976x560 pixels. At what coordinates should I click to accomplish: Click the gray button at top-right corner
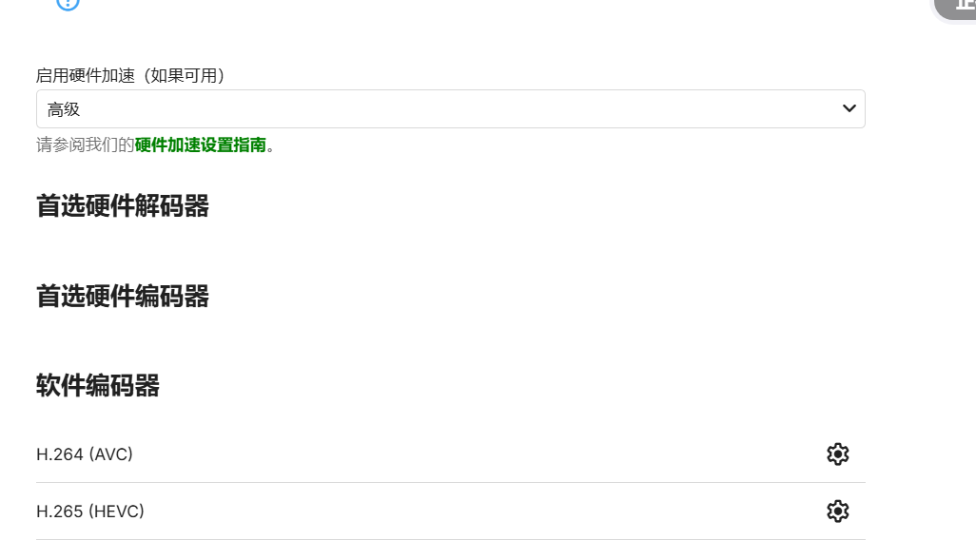pyautogui.click(x=958, y=5)
